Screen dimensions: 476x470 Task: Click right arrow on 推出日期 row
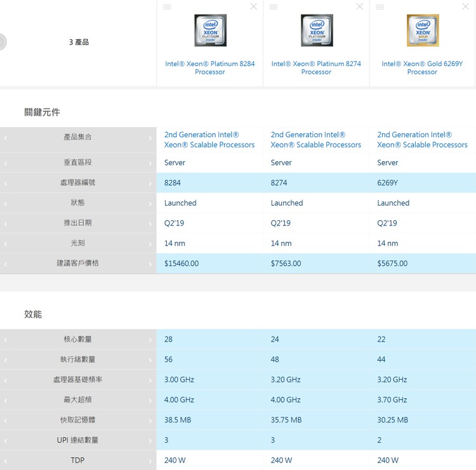[150, 224]
